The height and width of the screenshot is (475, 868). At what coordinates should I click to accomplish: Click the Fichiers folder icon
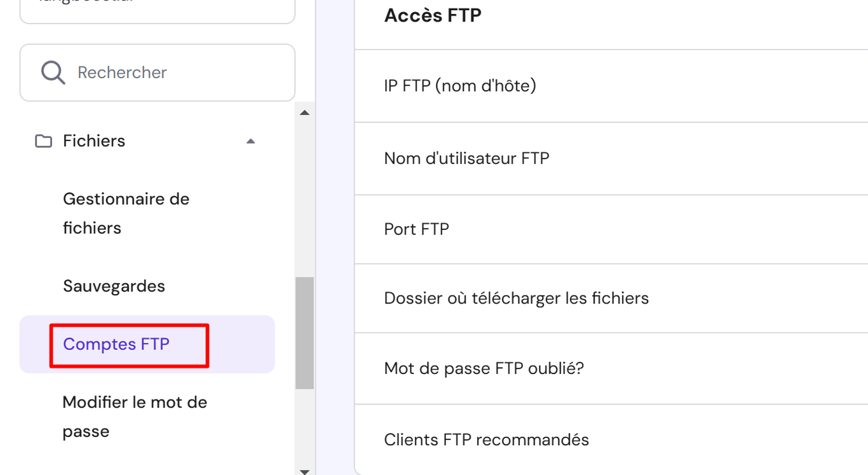(x=43, y=141)
